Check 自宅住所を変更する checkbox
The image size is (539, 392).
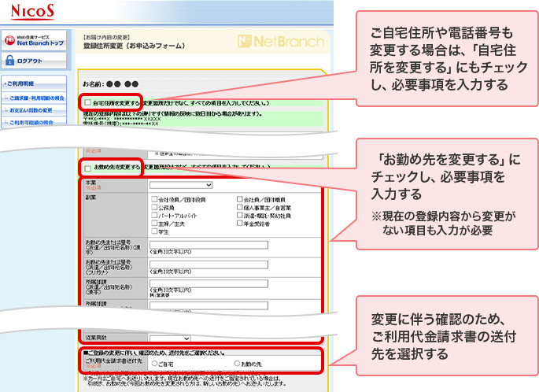click(87, 103)
